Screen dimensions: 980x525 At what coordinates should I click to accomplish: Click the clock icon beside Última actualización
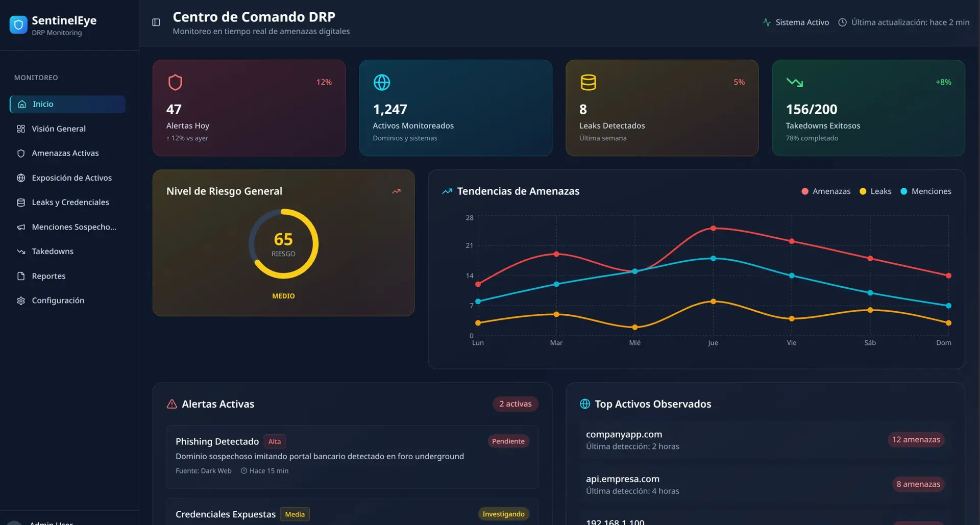(843, 22)
